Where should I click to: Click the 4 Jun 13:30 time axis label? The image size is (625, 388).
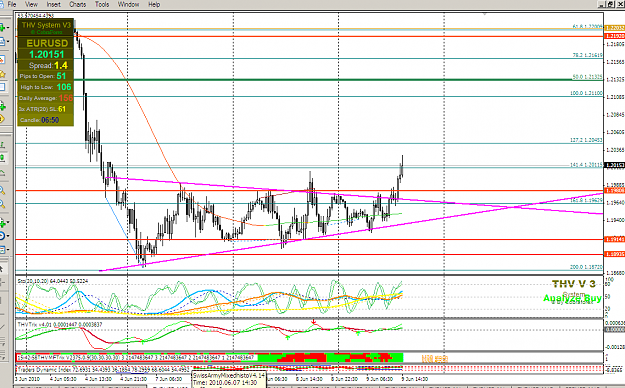click(x=99, y=379)
